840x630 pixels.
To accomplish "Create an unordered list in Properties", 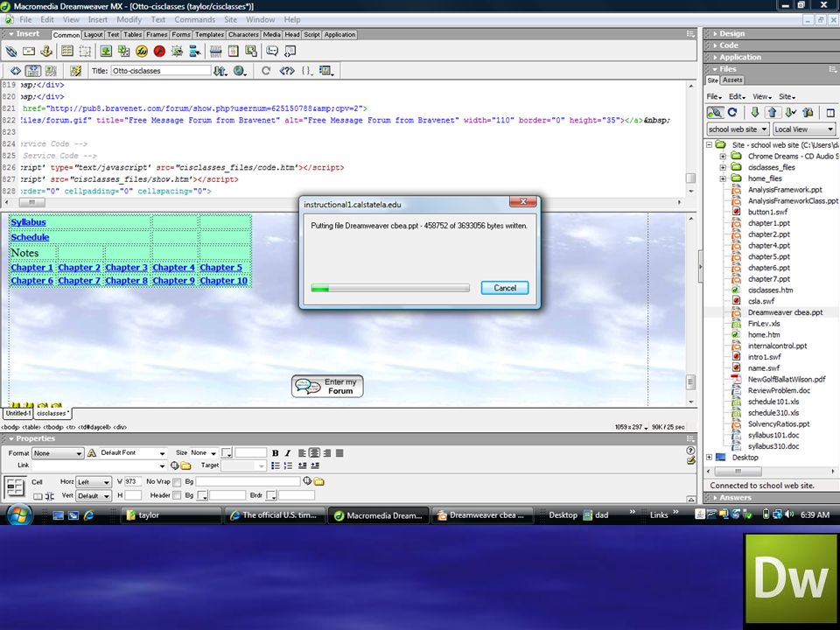I will pyautogui.click(x=276, y=465).
